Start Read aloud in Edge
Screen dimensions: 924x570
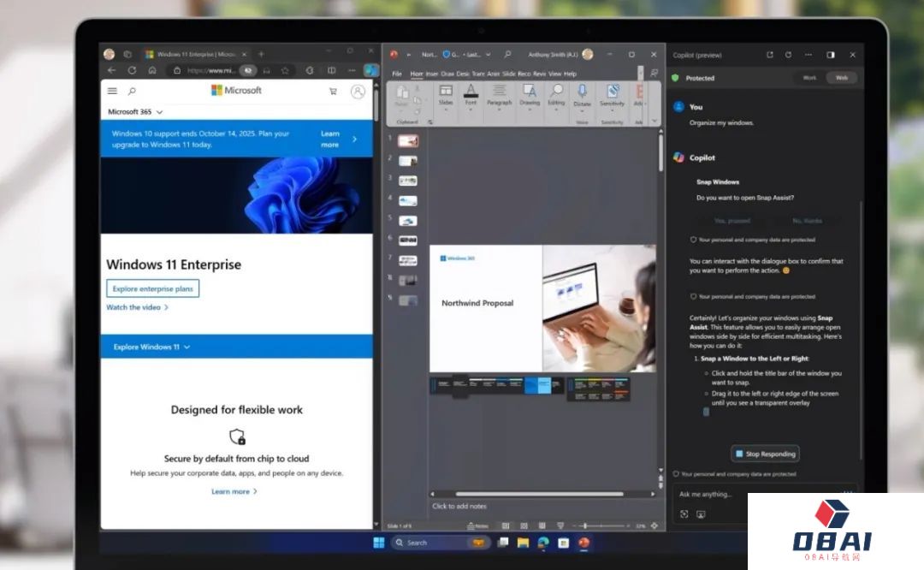266,71
